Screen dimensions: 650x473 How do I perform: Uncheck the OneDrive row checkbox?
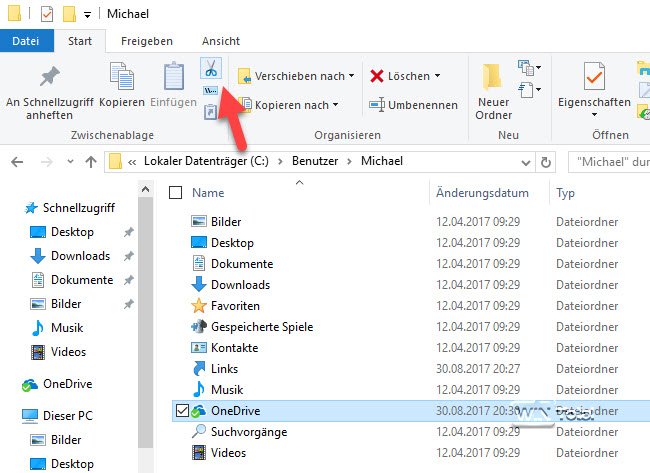click(182, 410)
